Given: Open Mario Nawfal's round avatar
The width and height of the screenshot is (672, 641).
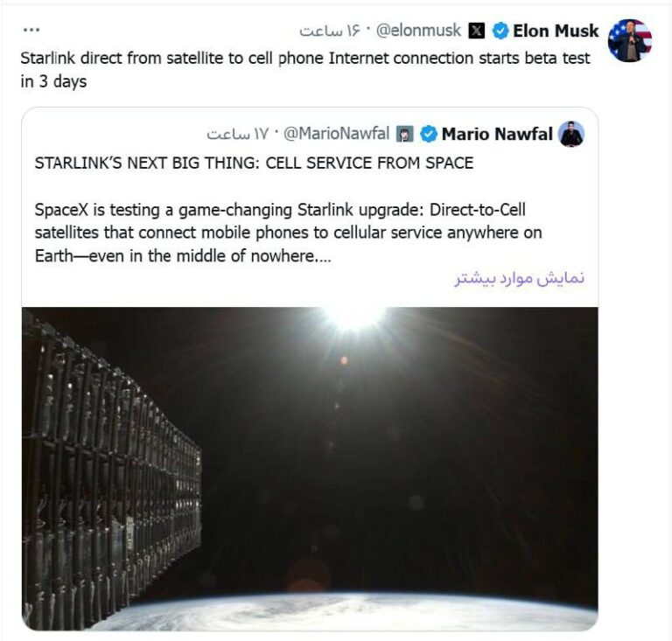Looking at the screenshot, I should pyautogui.click(x=571, y=134).
